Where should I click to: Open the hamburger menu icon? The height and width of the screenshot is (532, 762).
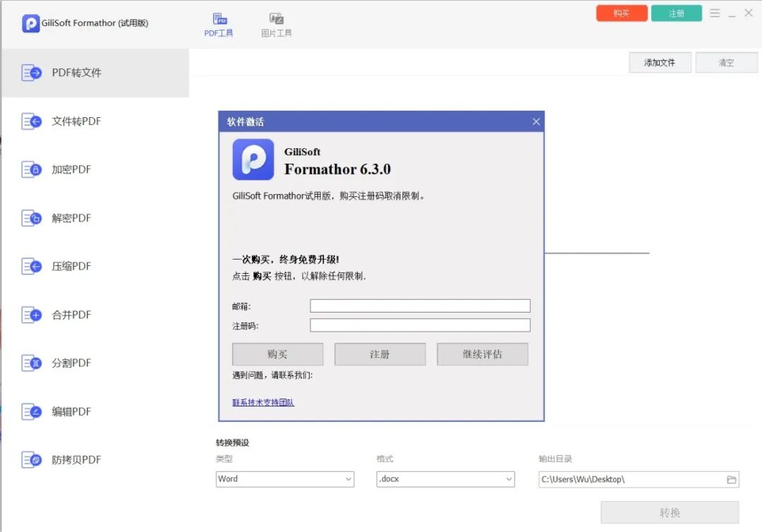[x=715, y=13]
